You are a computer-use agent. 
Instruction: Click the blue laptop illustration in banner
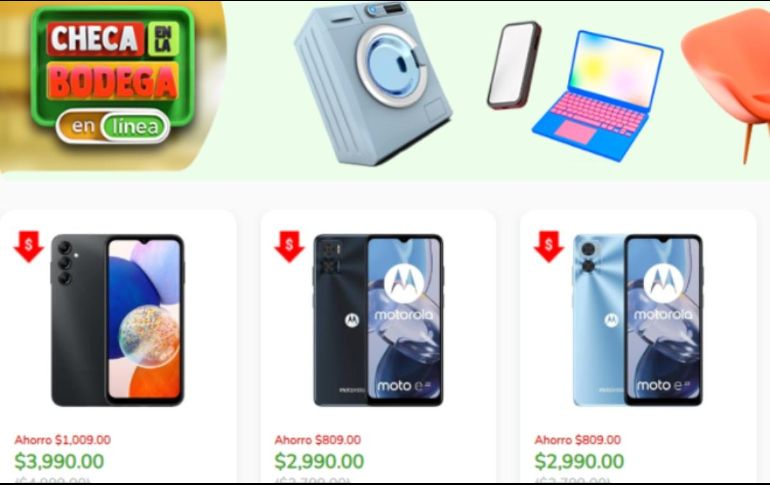click(x=598, y=96)
